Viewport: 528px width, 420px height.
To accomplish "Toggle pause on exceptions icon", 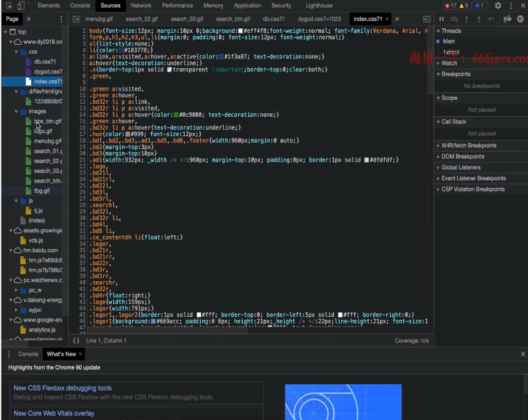I will [520, 19].
